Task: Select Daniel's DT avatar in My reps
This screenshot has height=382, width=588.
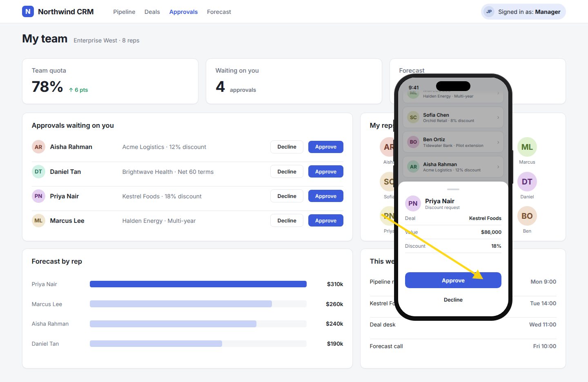Action: point(527,182)
